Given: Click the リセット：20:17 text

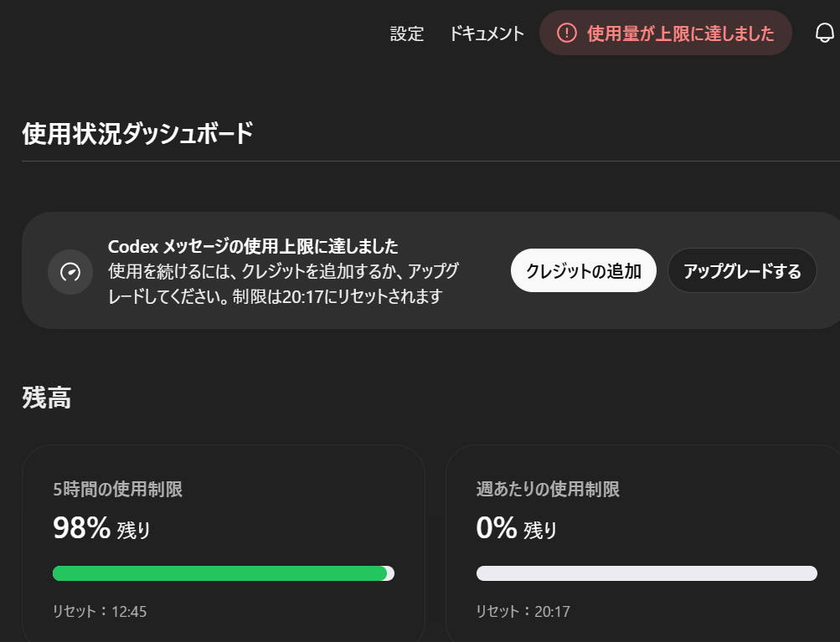Looking at the screenshot, I should point(523,612).
